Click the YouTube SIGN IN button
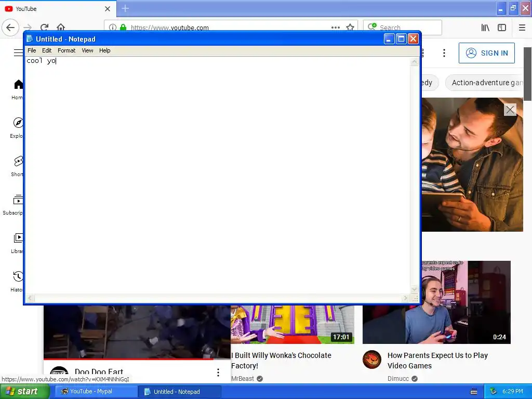532x399 pixels. click(486, 53)
